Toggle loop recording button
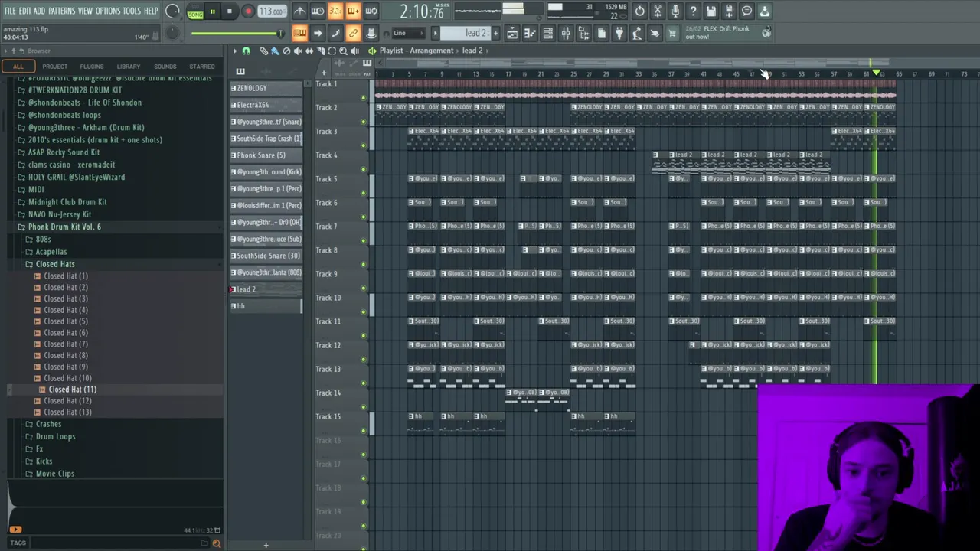 point(371,11)
